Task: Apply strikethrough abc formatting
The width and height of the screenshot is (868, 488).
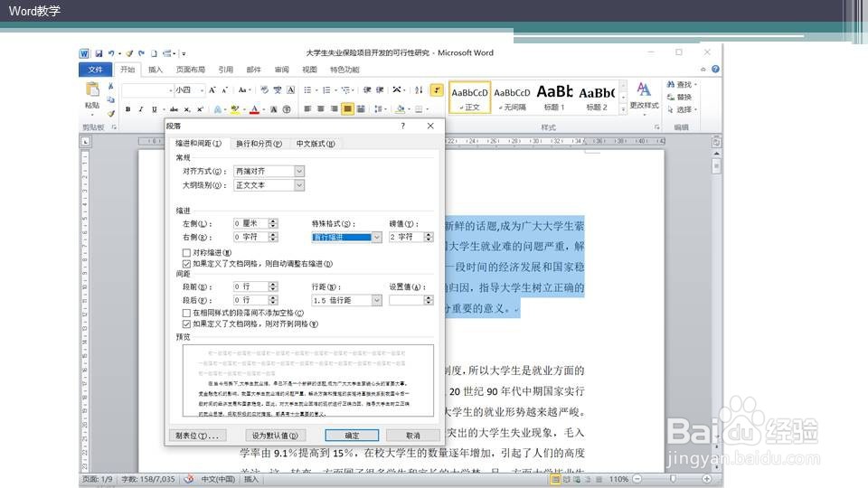Action: pyautogui.click(x=174, y=109)
